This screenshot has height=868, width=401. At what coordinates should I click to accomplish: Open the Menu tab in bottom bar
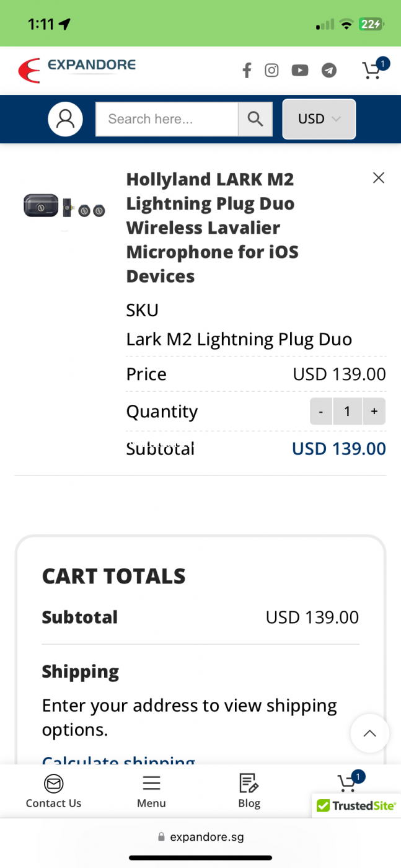tap(151, 792)
